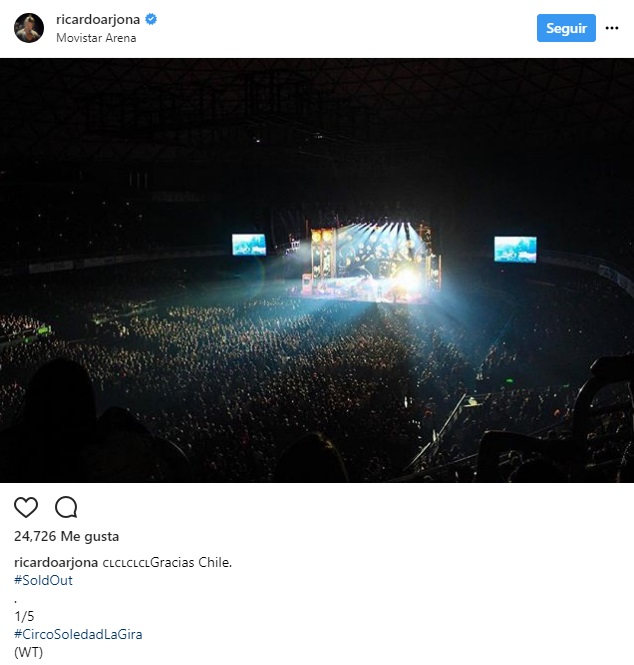This screenshot has height=665, width=634.
Task: View the 24,726 Me gusta likes list
Action: click(x=66, y=537)
